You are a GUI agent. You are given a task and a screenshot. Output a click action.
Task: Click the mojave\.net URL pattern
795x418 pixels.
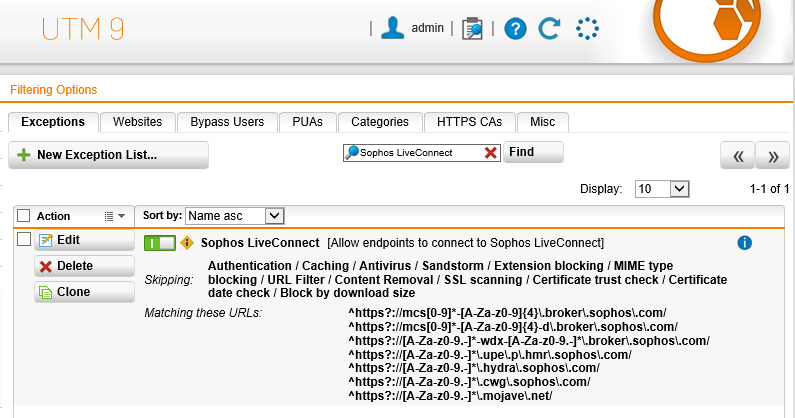(450, 396)
